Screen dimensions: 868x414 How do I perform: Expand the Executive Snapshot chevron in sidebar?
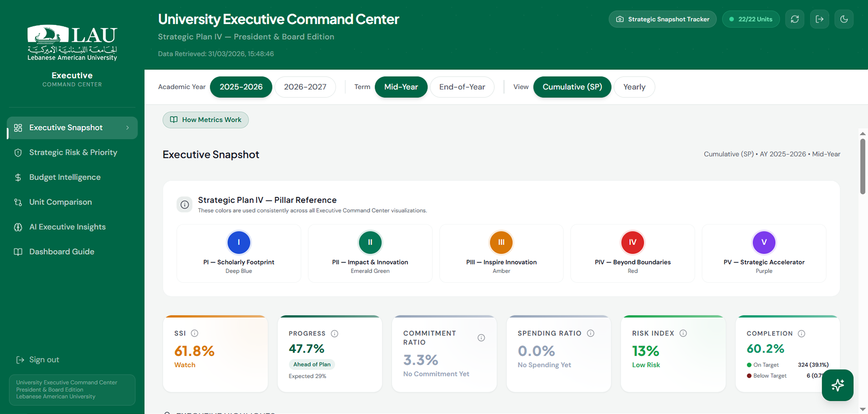tap(128, 128)
